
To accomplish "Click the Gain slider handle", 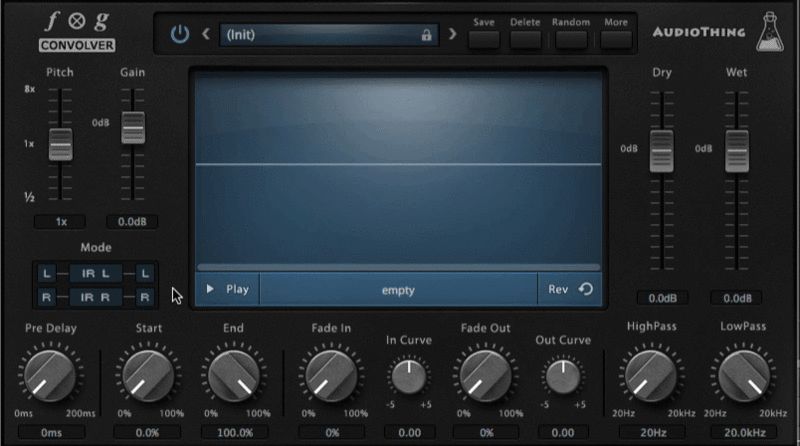I will tap(133, 128).
